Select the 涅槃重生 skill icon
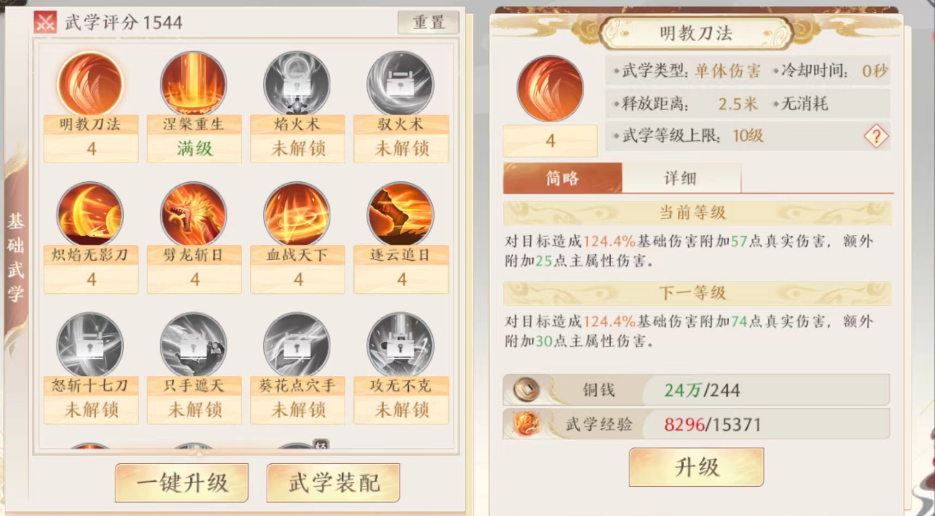The height and width of the screenshot is (516, 935). coord(193,84)
